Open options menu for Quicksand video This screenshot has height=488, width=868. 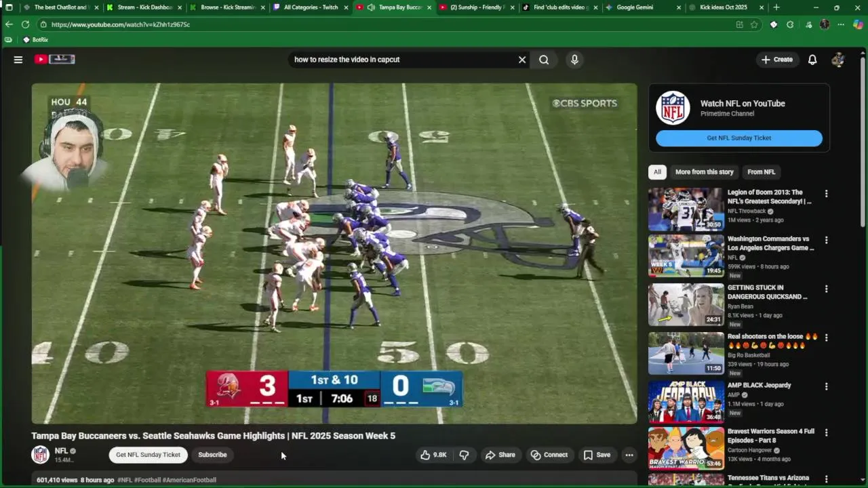(x=826, y=289)
